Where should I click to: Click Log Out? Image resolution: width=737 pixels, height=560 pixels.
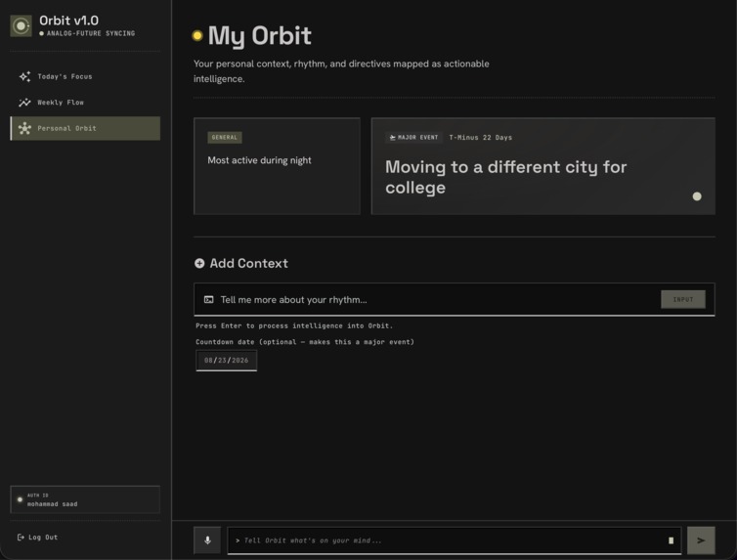tap(37, 537)
